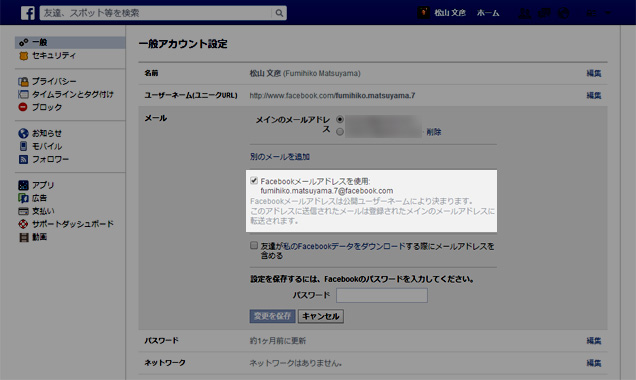636x380 pixels.
Task: Click 編集 link for 名前 row
Action: pyautogui.click(x=594, y=73)
